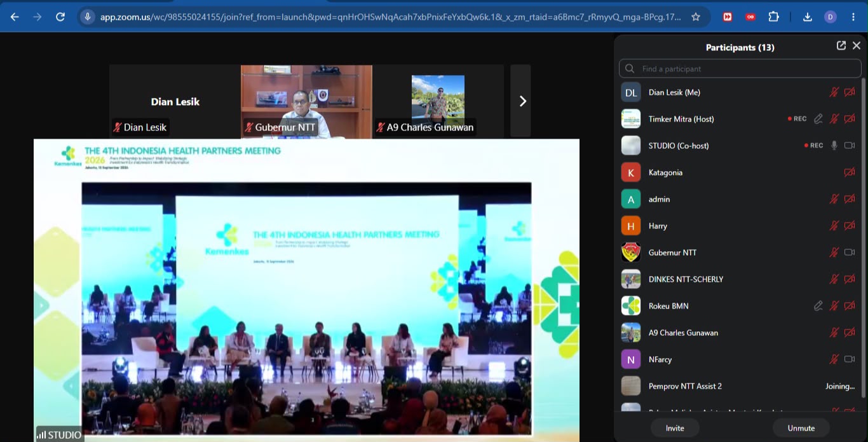Pop out the Participants panel
868x442 pixels.
coord(841,46)
